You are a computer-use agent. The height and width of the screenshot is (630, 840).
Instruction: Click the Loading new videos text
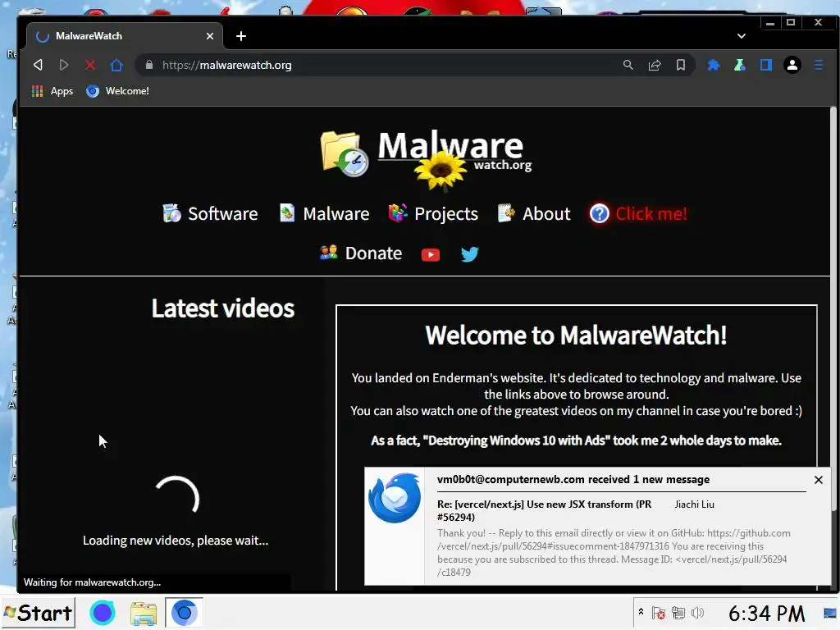(176, 541)
